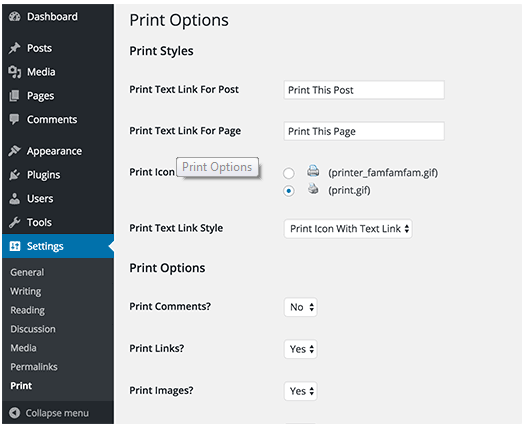Click the (print.gif) filename label
Viewport: 522px width, 425px height.
349,190
